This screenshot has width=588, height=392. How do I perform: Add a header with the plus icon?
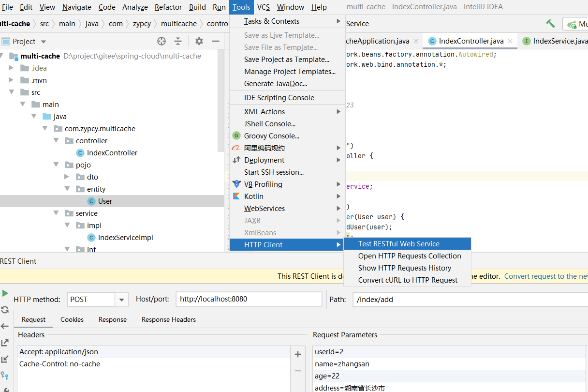coord(298,354)
